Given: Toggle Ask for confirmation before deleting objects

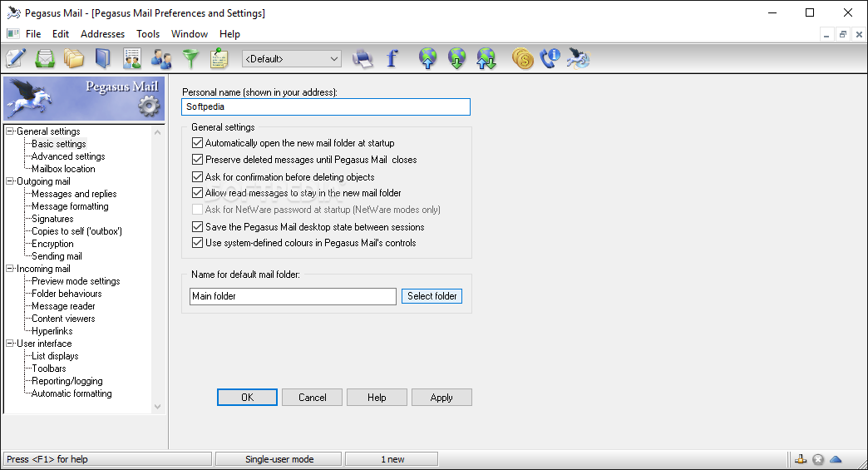Looking at the screenshot, I should tap(197, 177).
